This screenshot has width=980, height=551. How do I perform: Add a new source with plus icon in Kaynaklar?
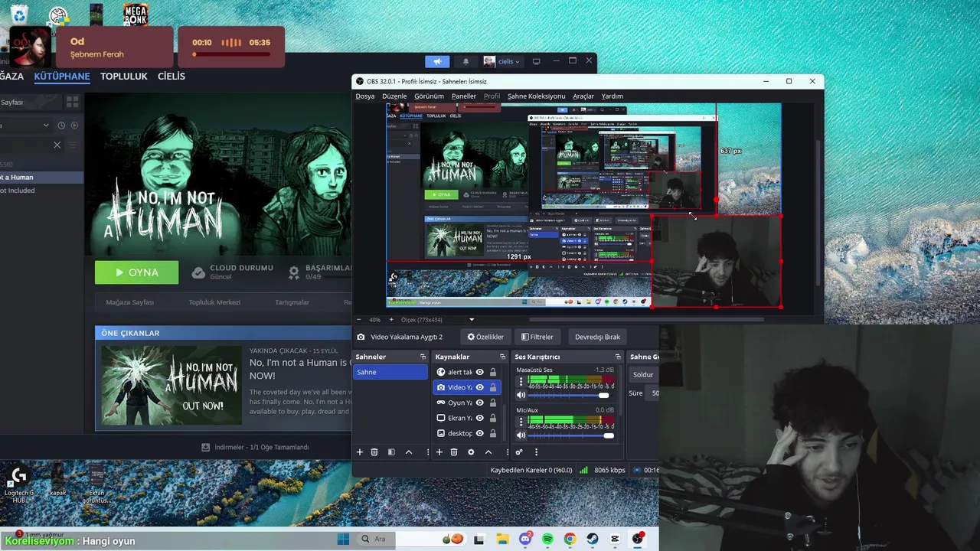pyautogui.click(x=439, y=452)
